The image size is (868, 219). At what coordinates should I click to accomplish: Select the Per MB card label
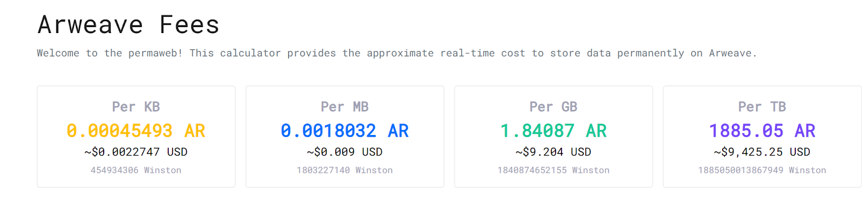click(x=344, y=107)
